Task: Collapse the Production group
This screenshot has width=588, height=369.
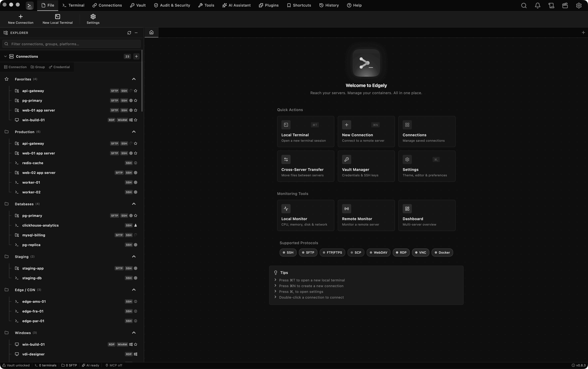Action: coord(134,132)
